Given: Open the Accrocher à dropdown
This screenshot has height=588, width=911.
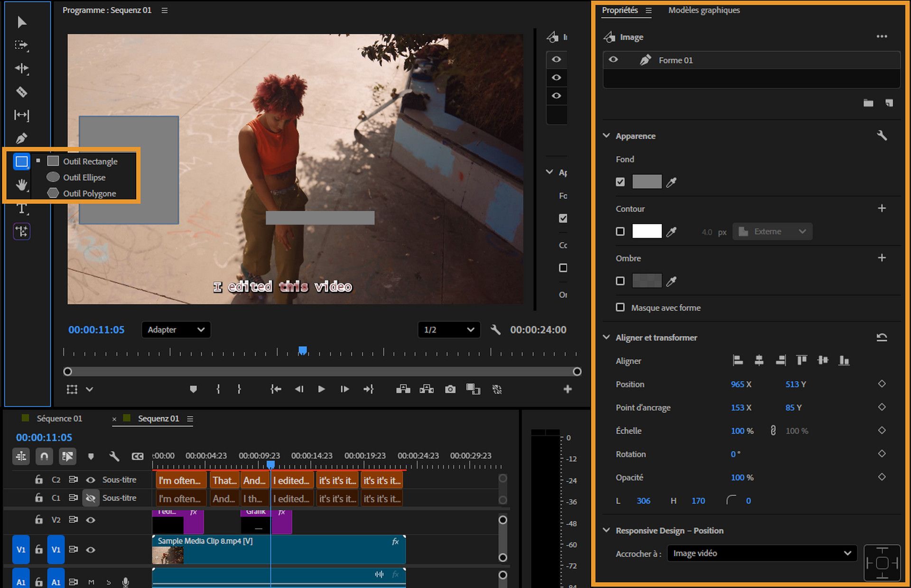Looking at the screenshot, I should 761,553.
